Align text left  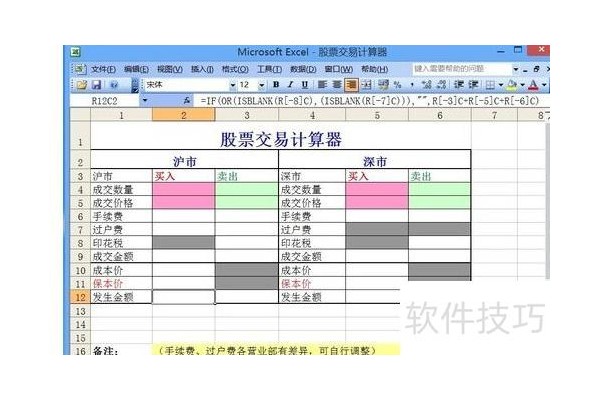(x=323, y=85)
